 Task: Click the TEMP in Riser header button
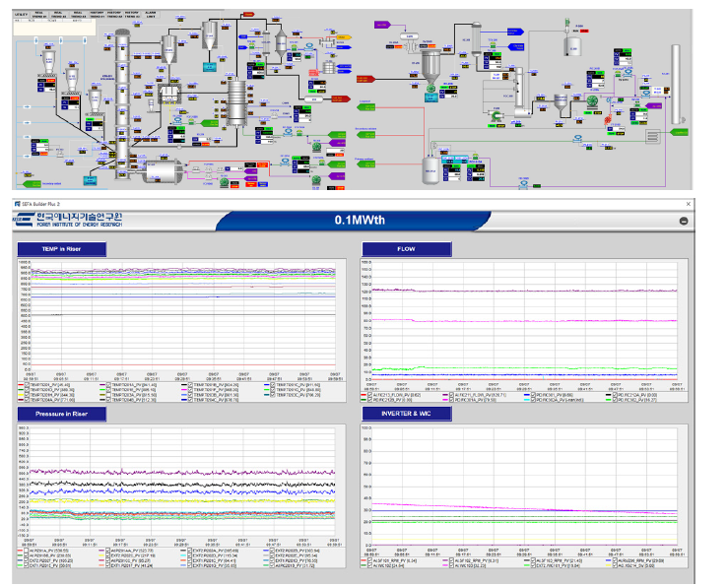(62, 249)
